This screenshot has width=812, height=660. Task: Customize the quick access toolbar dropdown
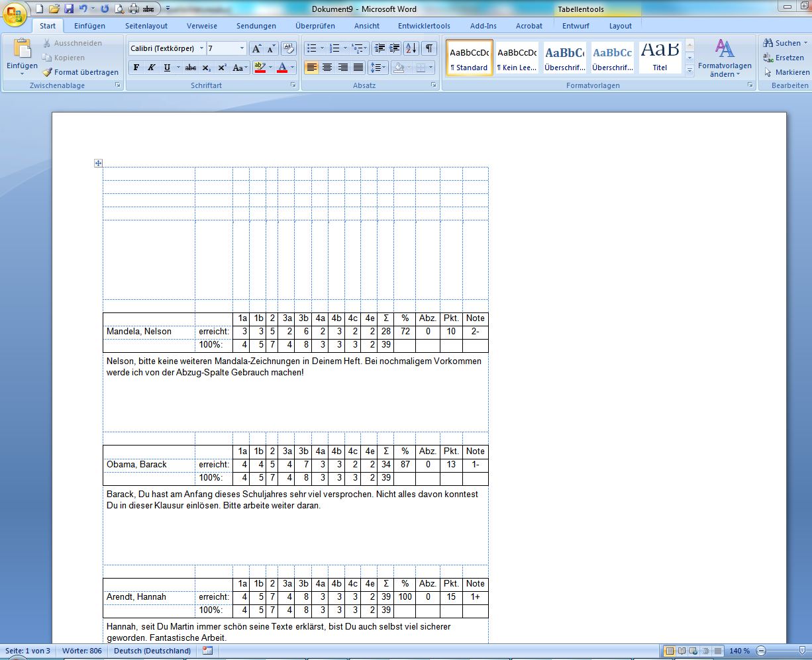coord(168,9)
